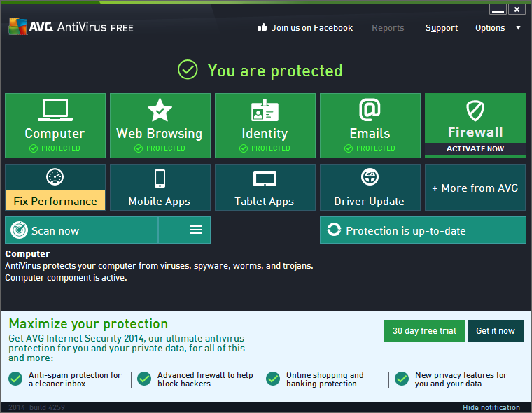Click the Protection is up-to-date button

(423, 230)
